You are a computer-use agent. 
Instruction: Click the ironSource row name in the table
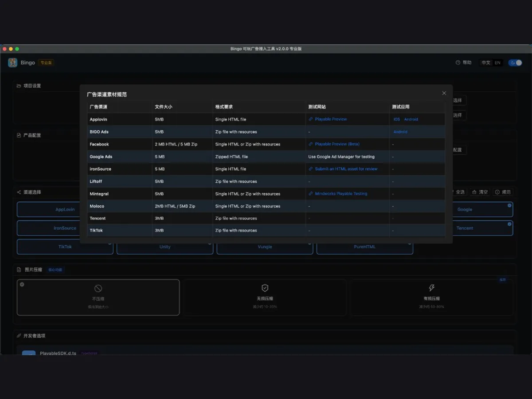coord(101,169)
